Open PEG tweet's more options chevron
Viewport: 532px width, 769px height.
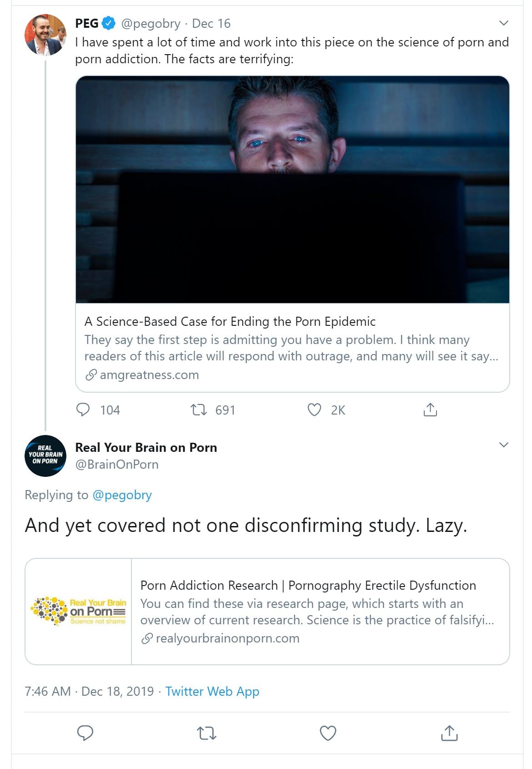pos(503,23)
